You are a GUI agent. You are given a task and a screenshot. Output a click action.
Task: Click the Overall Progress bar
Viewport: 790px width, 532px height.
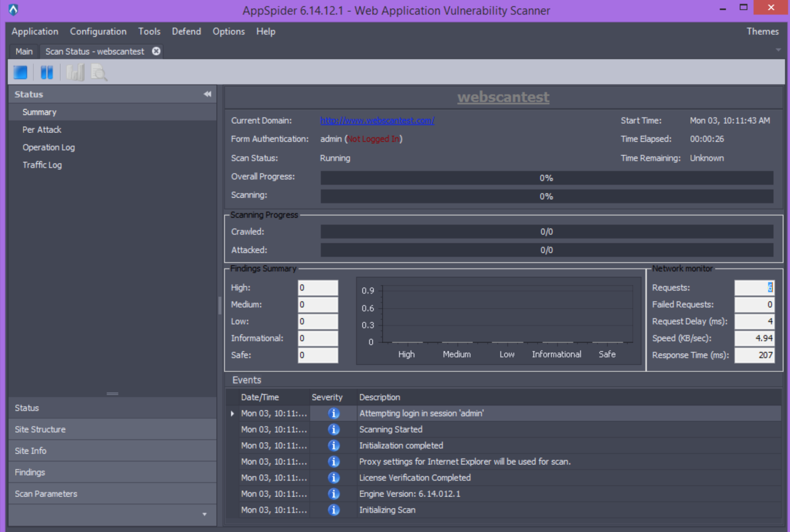(x=547, y=178)
